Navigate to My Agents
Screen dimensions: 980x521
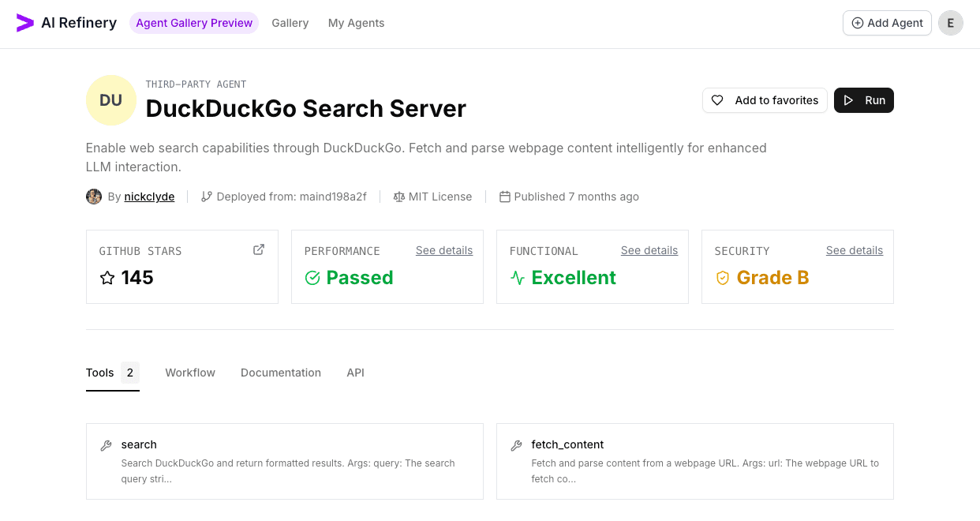pos(356,23)
